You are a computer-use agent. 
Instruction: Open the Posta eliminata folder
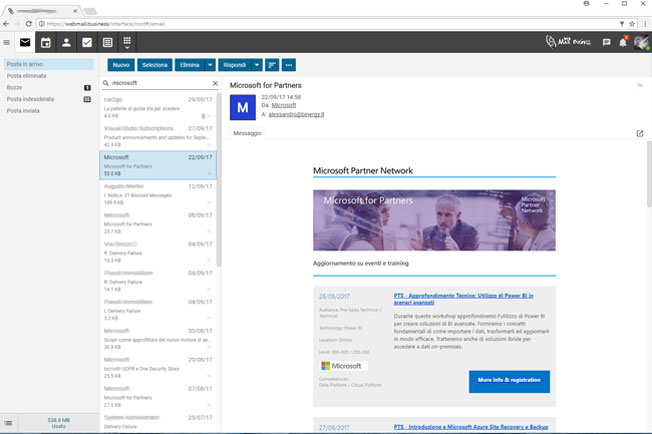pyautogui.click(x=49, y=76)
